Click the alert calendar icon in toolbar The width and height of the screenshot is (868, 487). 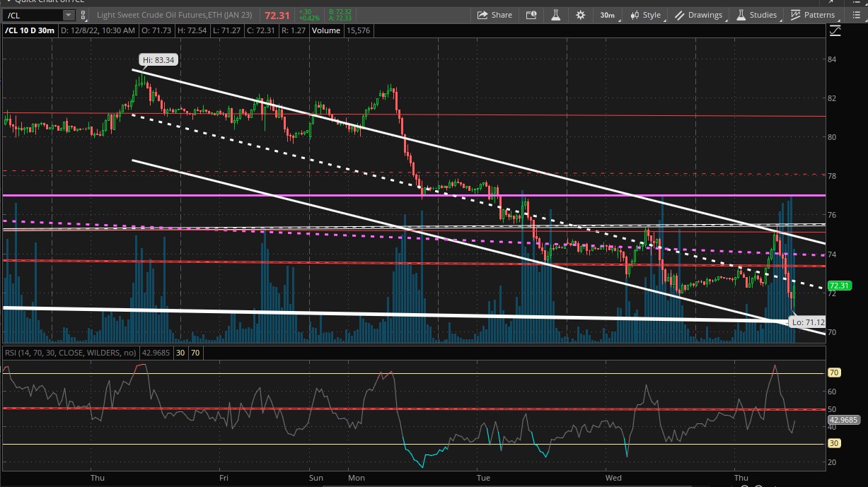[x=532, y=15]
